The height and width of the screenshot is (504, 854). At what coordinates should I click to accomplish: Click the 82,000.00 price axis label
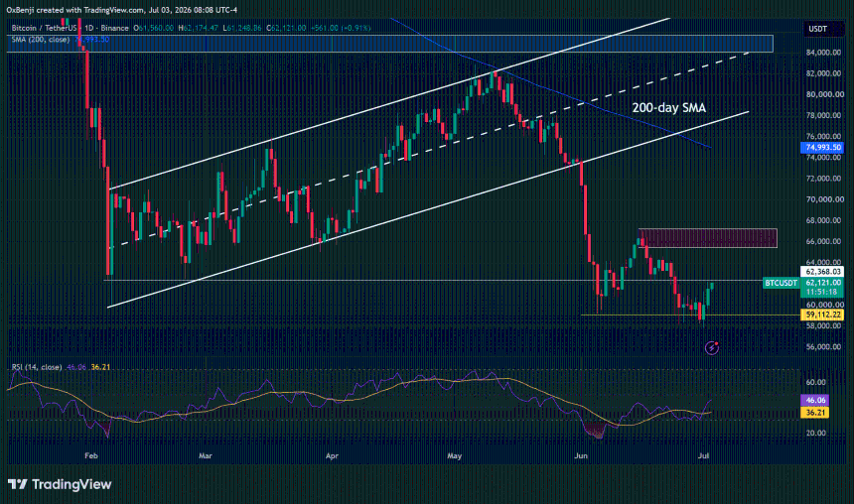[x=823, y=73]
